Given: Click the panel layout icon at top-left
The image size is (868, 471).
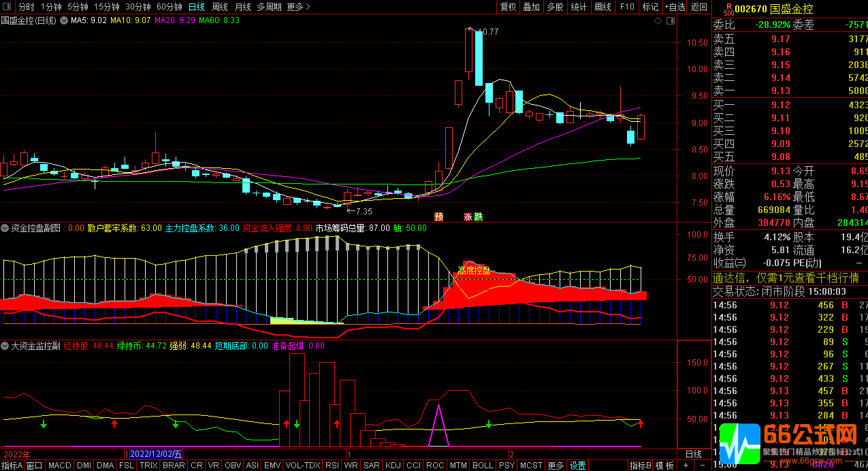Looking at the screenshot, I should pos(7,7).
